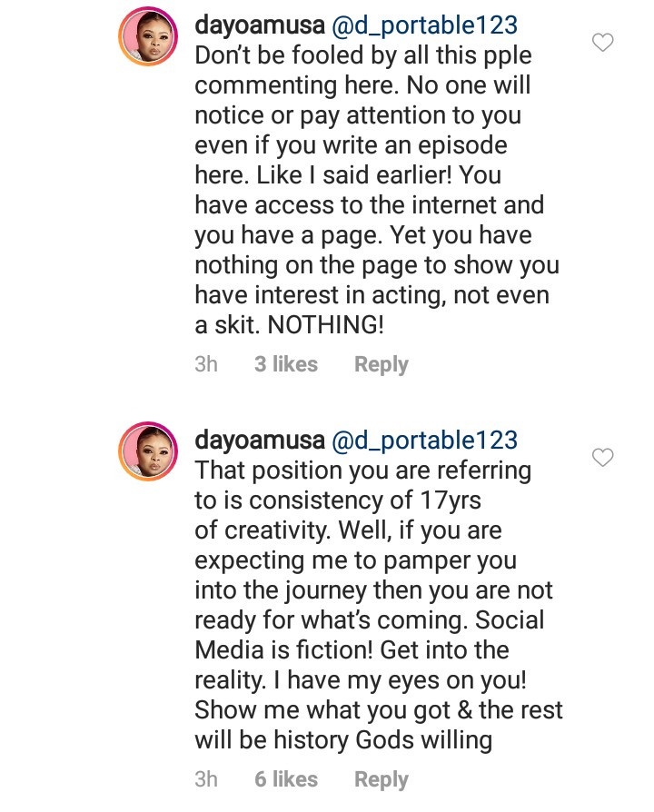Click dayoamusa username on the second comment
Screen dimensions: 654x812
(259, 441)
